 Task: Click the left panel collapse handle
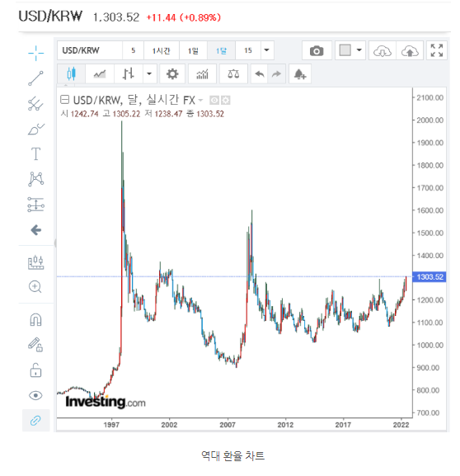[x=55, y=243]
